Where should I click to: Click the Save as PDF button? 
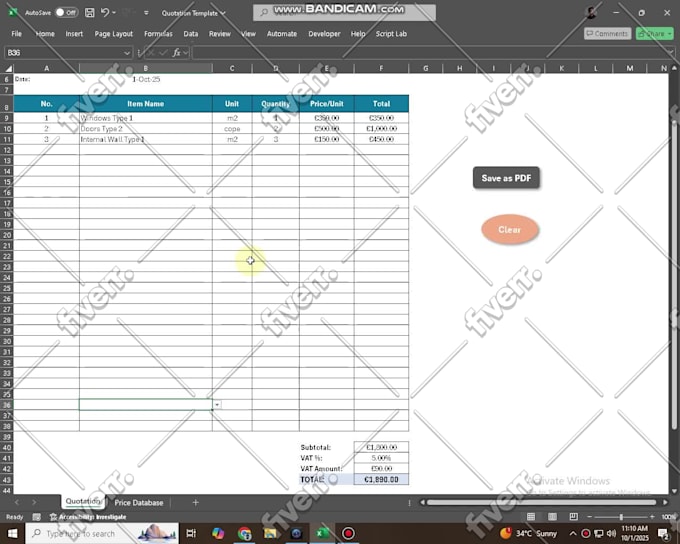(x=506, y=178)
